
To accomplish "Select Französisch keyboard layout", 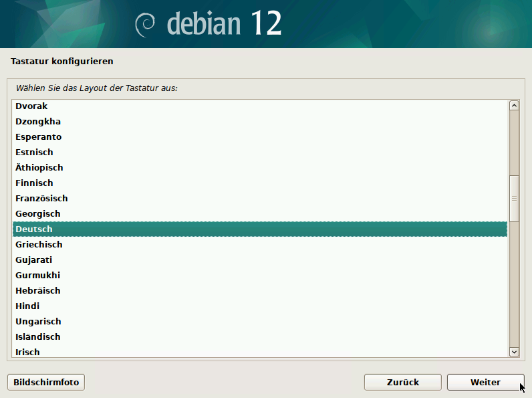I will 260,198.
